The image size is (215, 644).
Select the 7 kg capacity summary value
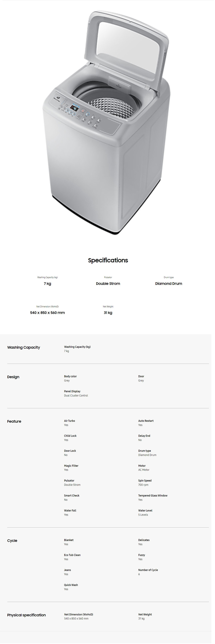coord(47,283)
